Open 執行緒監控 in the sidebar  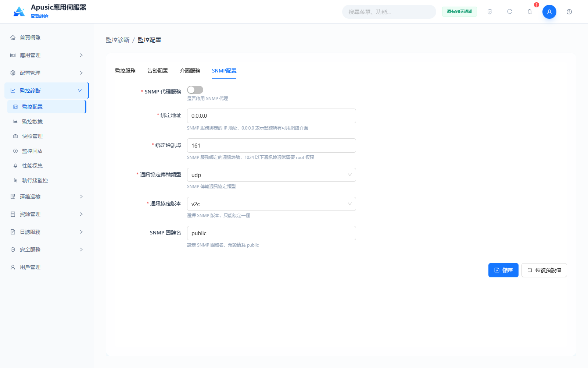click(47, 180)
